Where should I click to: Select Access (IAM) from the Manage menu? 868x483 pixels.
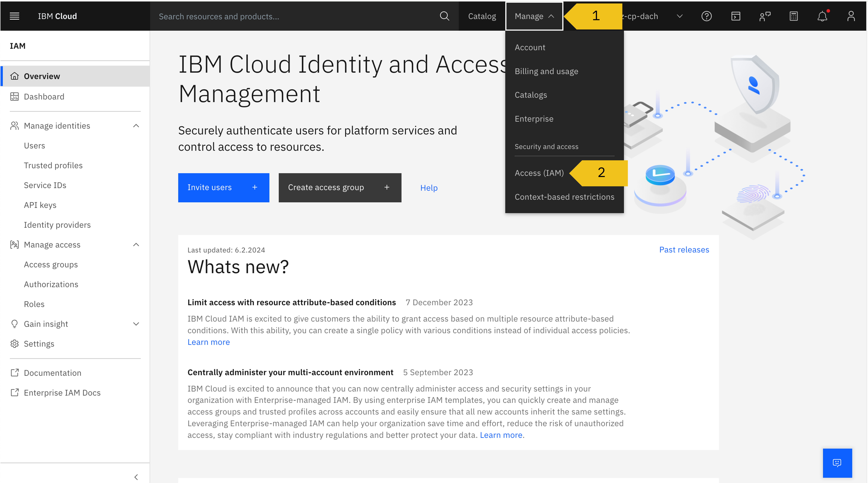tap(539, 173)
